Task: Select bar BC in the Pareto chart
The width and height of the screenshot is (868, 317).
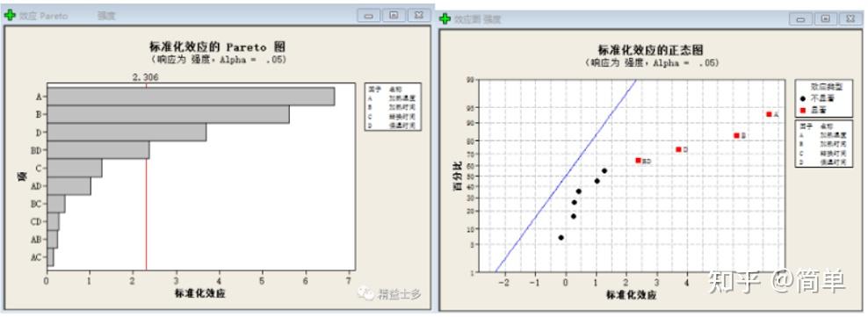Action: pyautogui.click(x=56, y=204)
